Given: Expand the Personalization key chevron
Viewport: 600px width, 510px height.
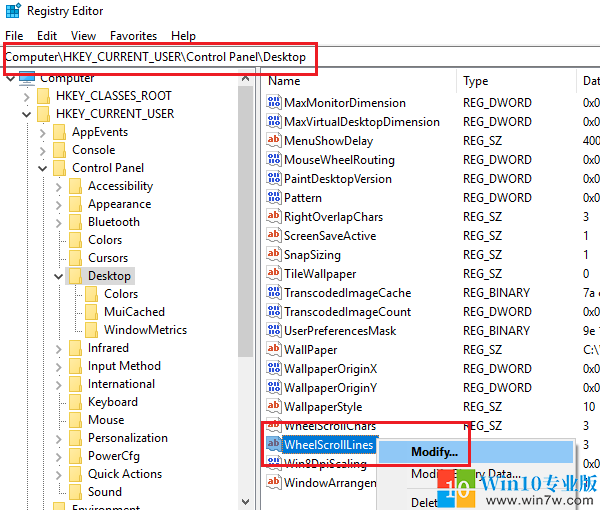Looking at the screenshot, I should click(59, 438).
